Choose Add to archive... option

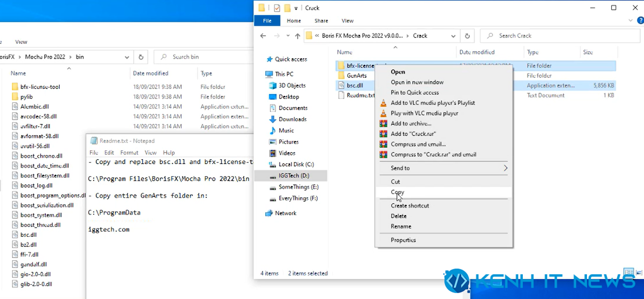[x=444, y=123]
